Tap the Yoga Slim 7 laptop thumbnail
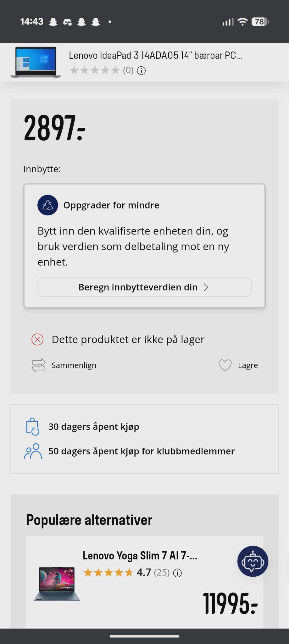 click(x=57, y=584)
